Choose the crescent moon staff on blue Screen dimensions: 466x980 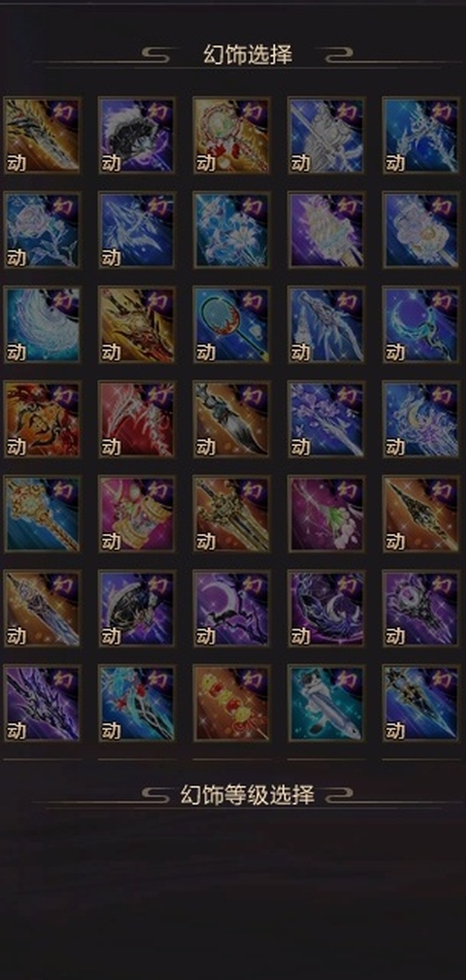tap(420, 324)
